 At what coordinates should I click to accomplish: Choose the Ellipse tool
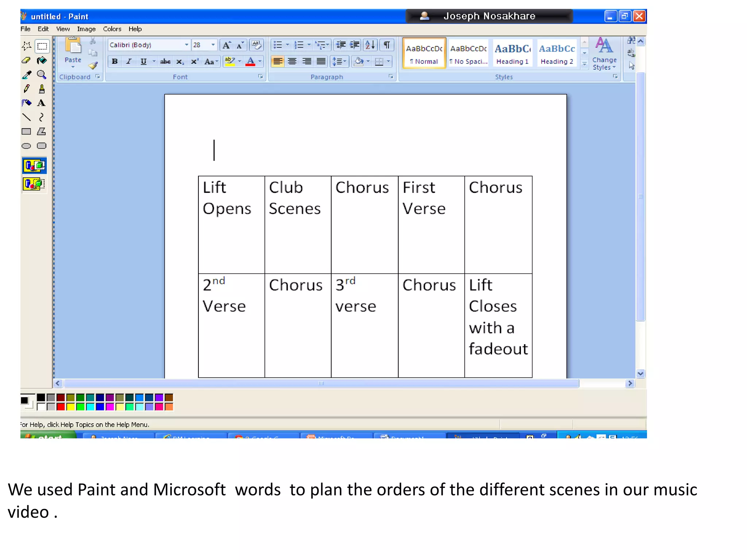[26, 146]
